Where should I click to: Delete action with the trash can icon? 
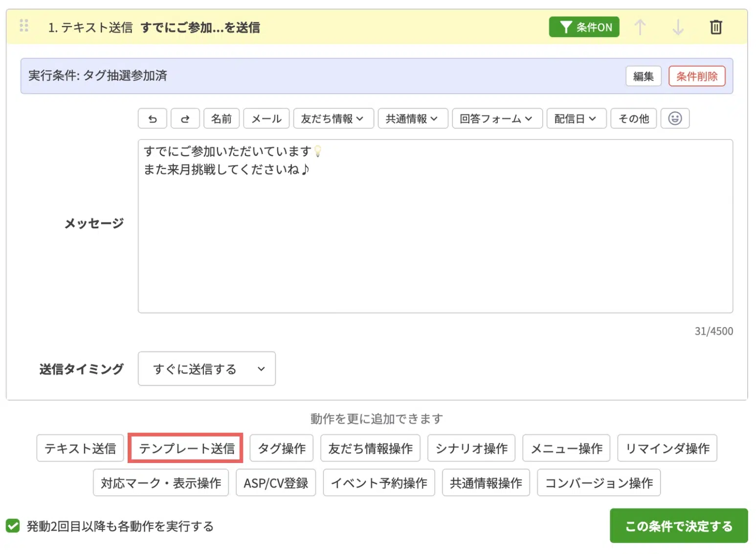[716, 27]
